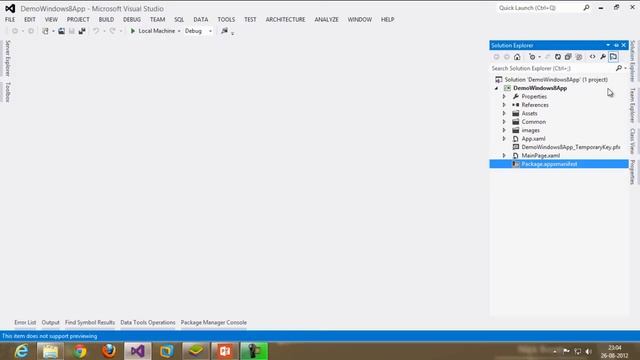Open the Solution Explorer window position dropdown

click(x=608, y=45)
